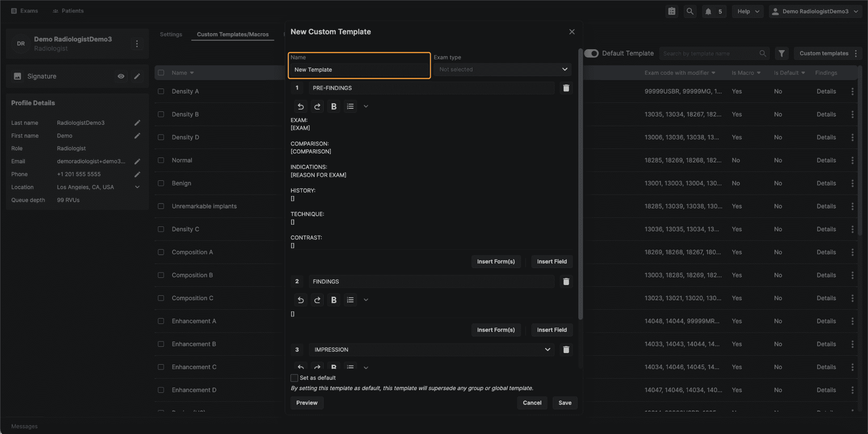
Task: Tick the Benign row checkbox
Action: [x=161, y=183]
